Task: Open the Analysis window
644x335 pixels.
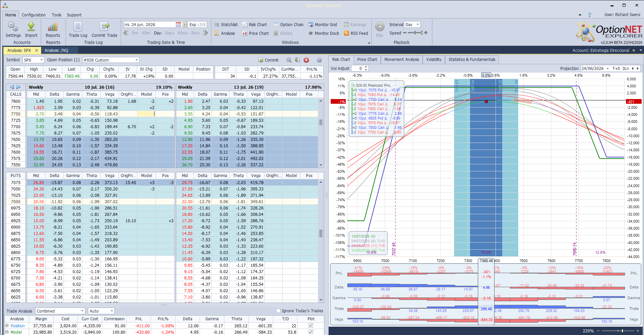Action: [225, 33]
